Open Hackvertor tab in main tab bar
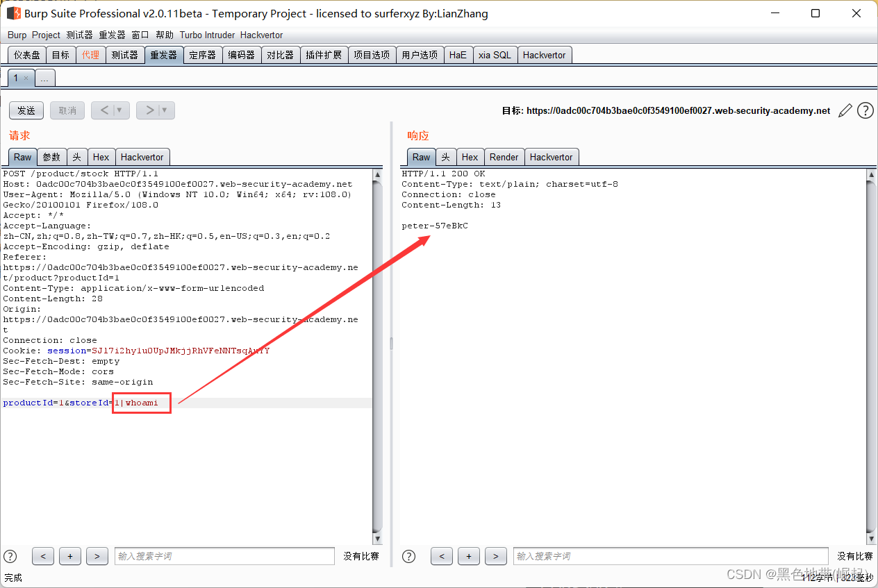 click(545, 55)
